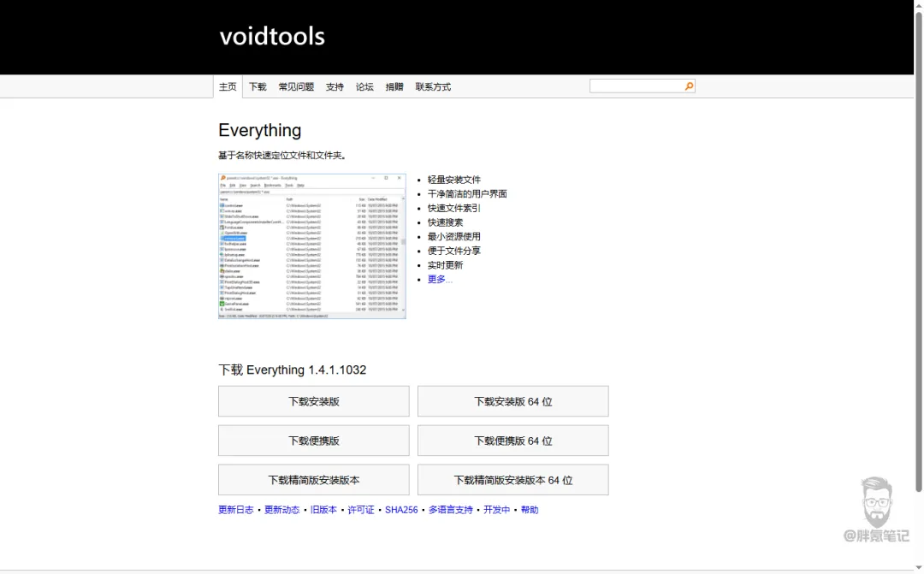Select the Everything heading text

coord(260,130)
